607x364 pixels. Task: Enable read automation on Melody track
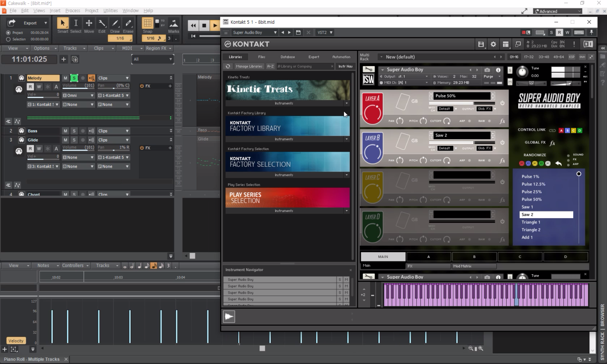30,87
